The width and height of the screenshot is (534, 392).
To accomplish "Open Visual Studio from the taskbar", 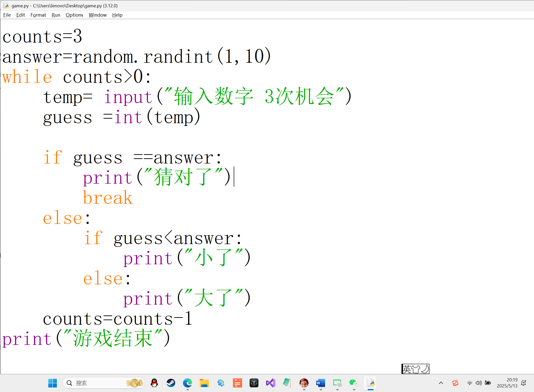I will pos(271,383).
